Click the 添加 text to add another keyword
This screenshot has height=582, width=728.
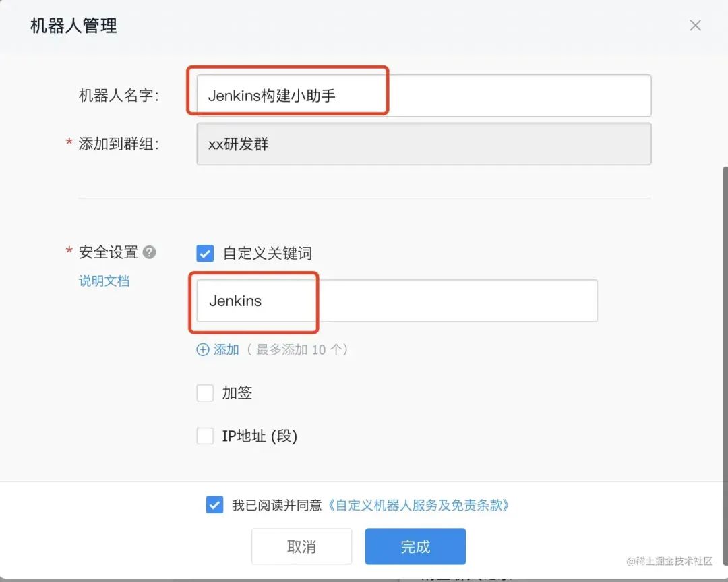226,349
